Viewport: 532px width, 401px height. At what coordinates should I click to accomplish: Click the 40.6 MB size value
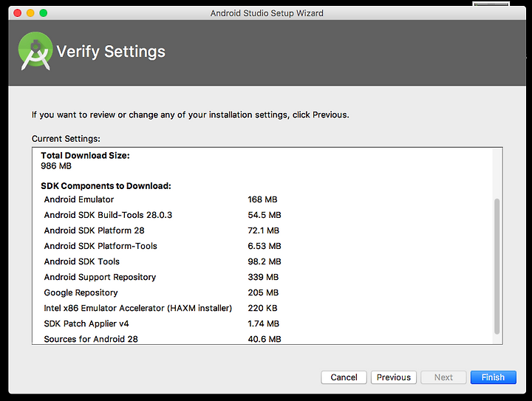[x=265, y=339]
